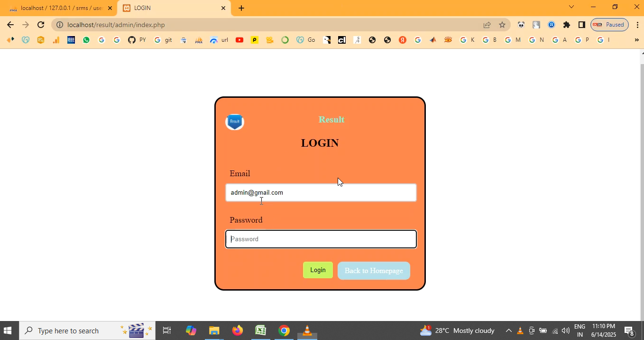644x340 pixels.
Task: Open the notification center with 8 alerts
Action: pyautogui.click(x=630, y=331)
